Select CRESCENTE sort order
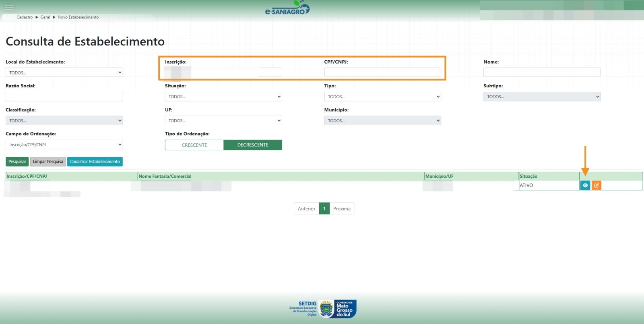 coord(194,145)
